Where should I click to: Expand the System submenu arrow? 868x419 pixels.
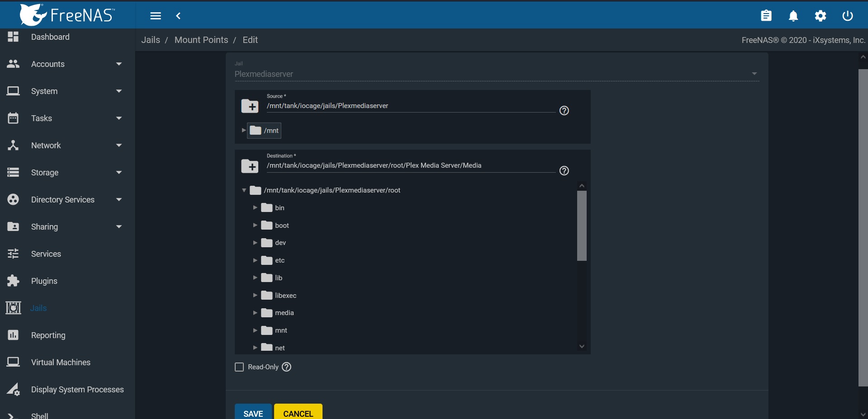pos(119,91)
